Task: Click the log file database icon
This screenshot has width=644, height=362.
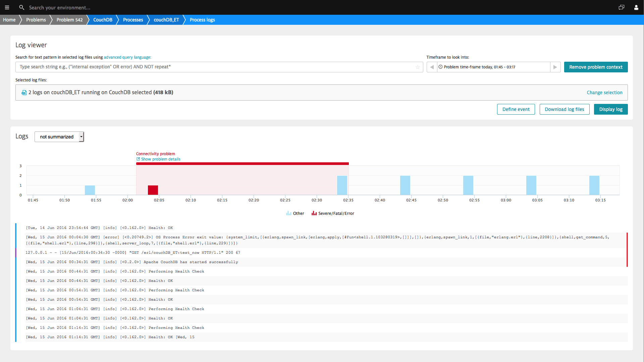Action: coord(24,93)
